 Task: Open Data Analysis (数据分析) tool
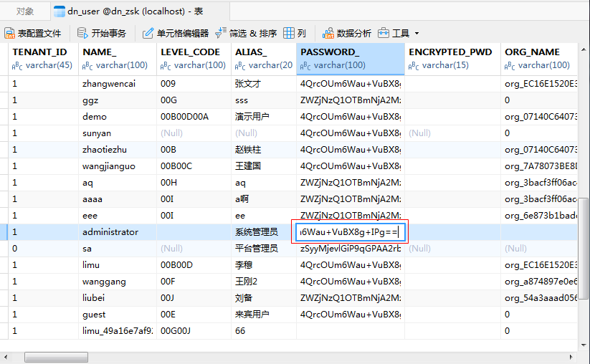coord(347,33)
